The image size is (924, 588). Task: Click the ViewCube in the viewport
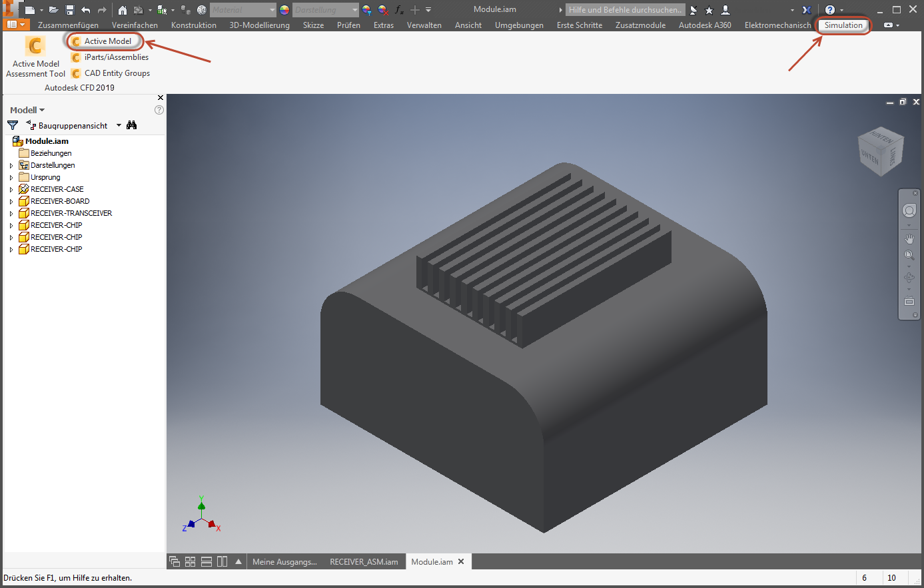tap(881, 152)
